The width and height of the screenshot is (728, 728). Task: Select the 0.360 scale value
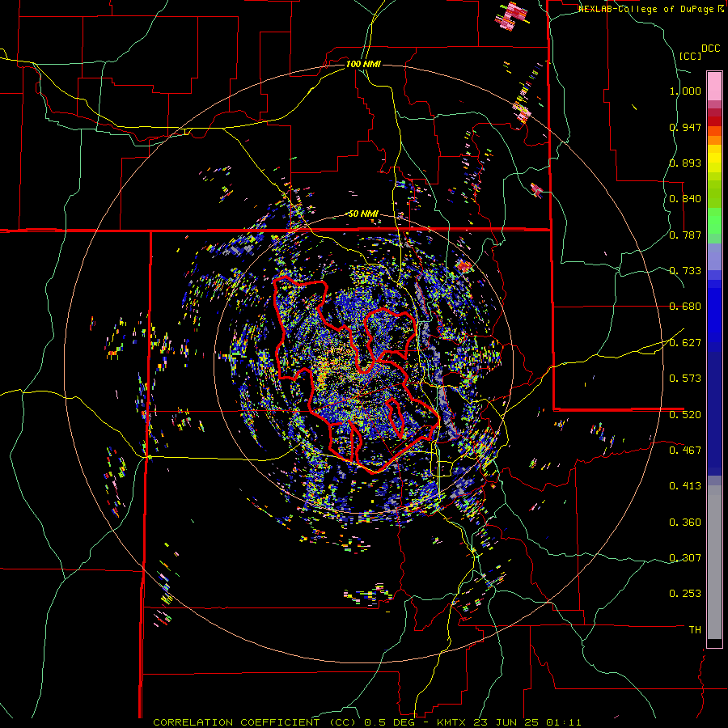pos(685,523)
